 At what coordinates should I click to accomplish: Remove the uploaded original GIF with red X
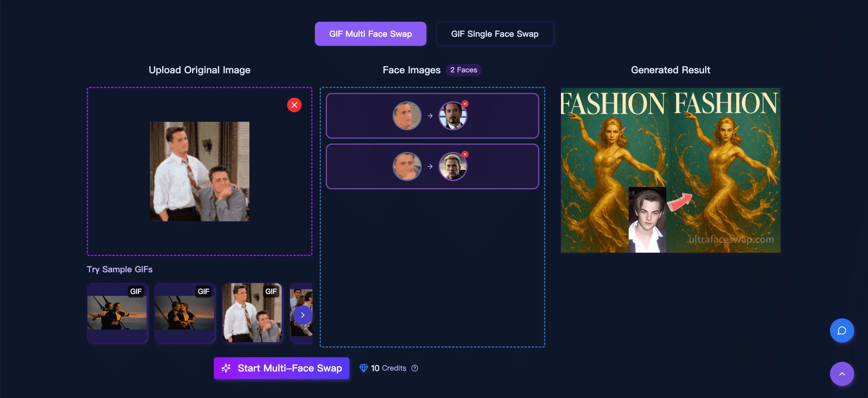point(294,105)
